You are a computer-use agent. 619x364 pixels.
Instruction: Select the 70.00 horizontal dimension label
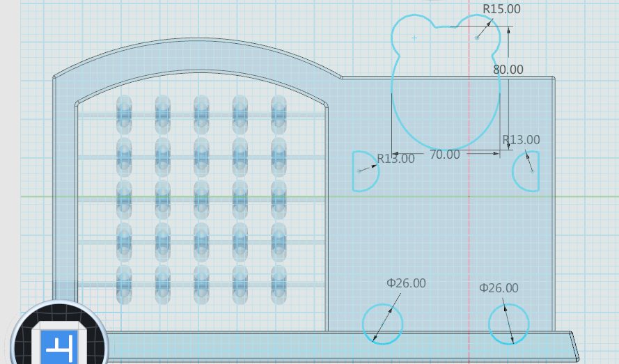coord(444,155)
